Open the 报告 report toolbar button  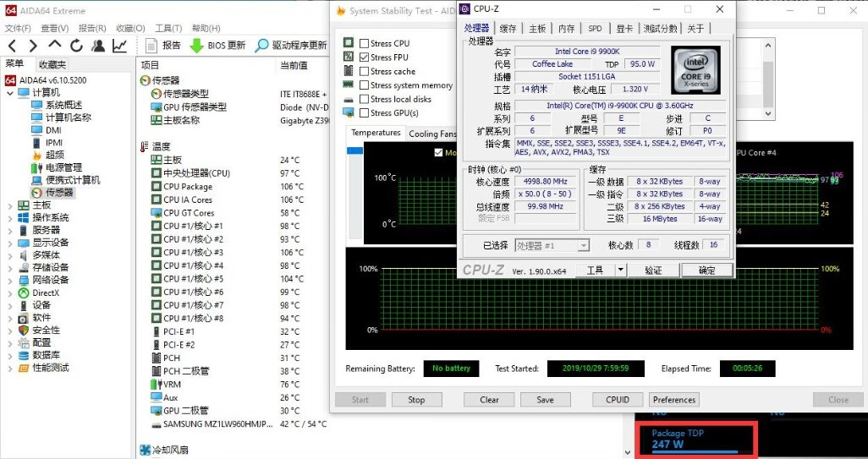pos(162,46)
